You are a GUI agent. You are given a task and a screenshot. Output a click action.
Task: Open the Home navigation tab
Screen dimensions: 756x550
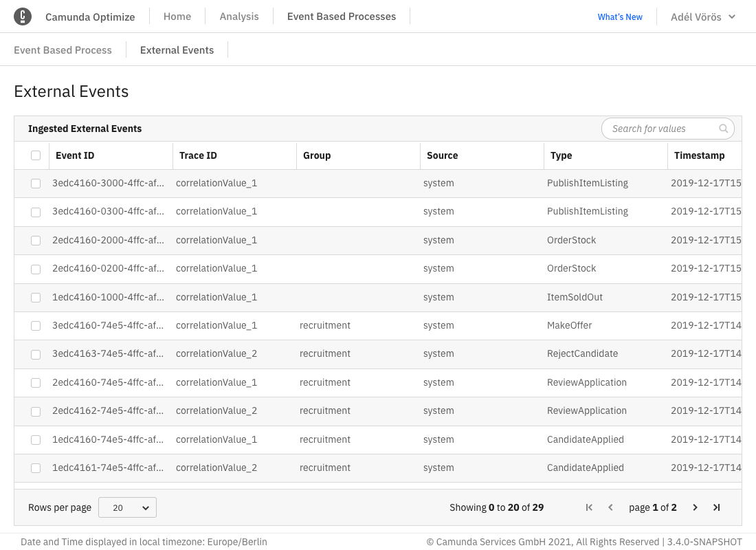[177, 16]
